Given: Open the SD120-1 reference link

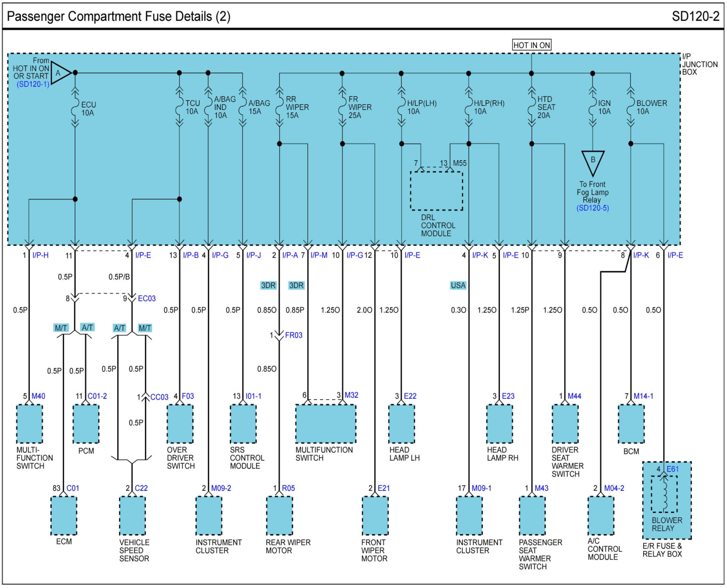Looking at the screenshot, I should [x=33, y=84].
